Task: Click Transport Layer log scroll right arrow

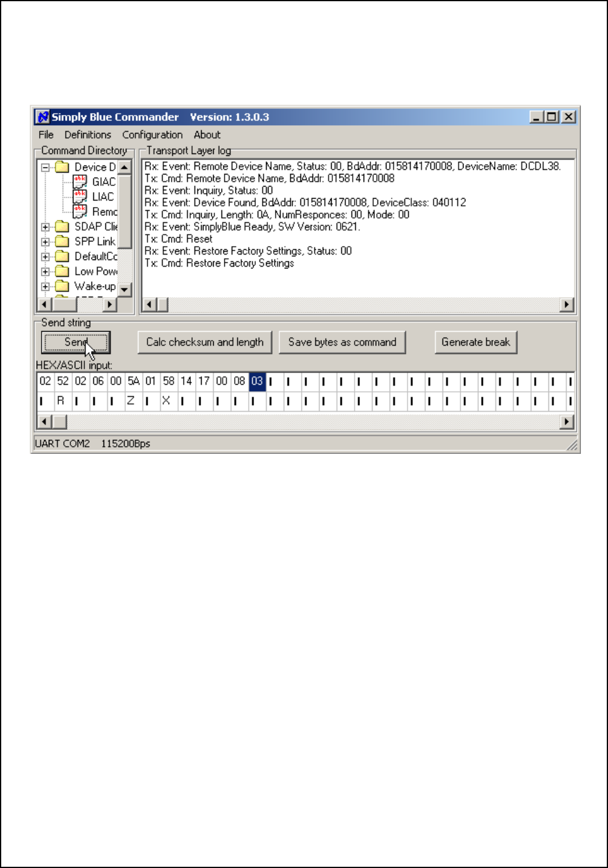Action: click(x=566, y=305)
